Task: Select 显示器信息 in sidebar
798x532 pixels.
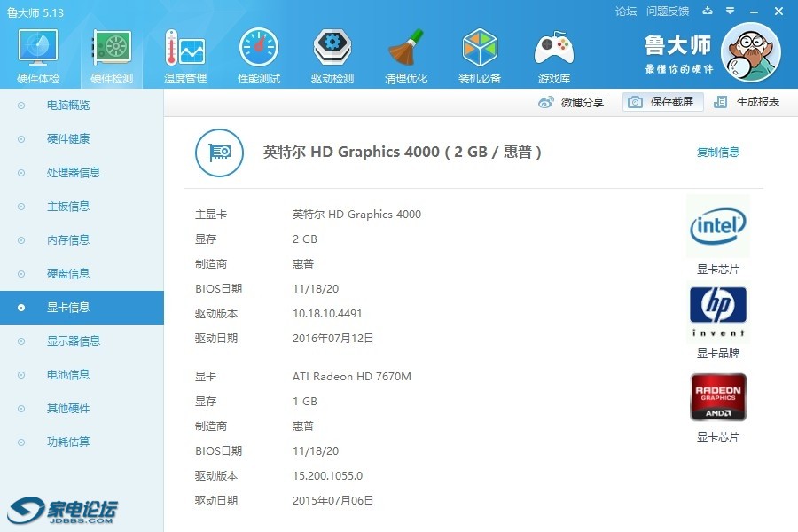Action: pos(82,341)
